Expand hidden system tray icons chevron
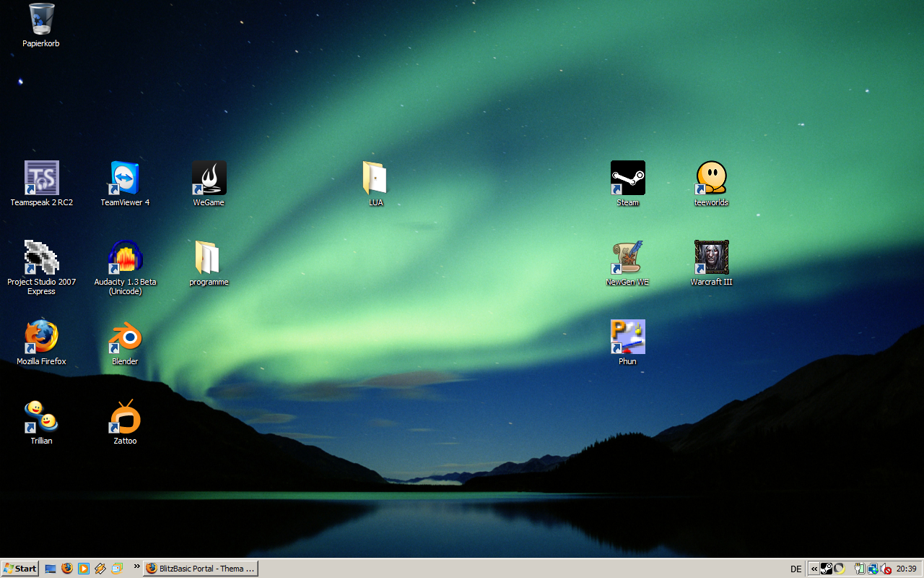Screen dimensions: 924x578 814,569
